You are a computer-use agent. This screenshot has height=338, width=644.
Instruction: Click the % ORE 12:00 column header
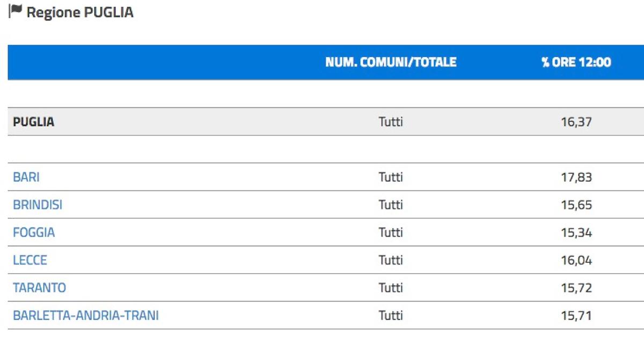[576, 62]
